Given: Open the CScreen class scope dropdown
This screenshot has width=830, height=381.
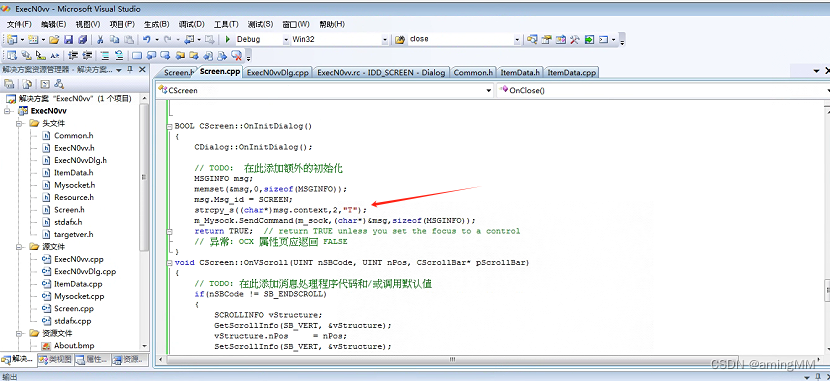Looking at the screenshot, I should 489,90.
